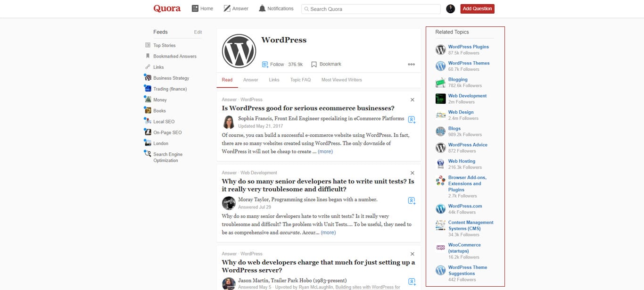This screenshot has height=290, width=644.
Task: Click the London feed icon
Action: point(148,142)
